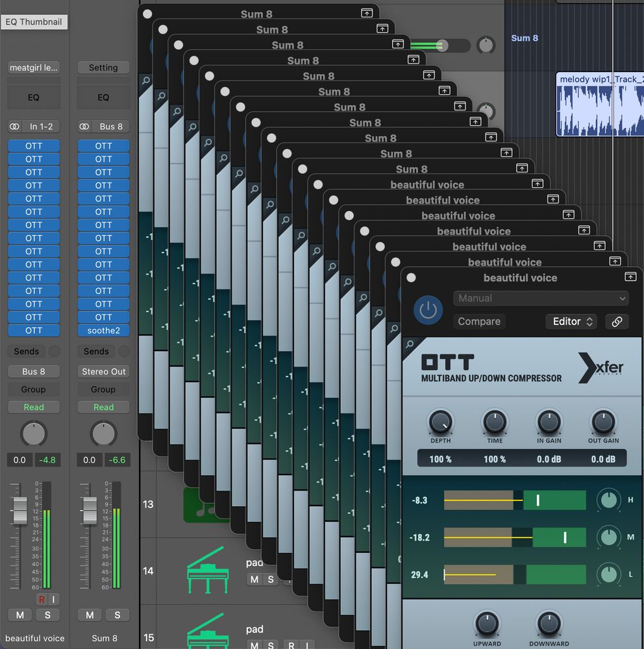Viewport: 644px width, 649px height.
Task: Open the soothe2 plugin slot
Action: tap(103, 330)
